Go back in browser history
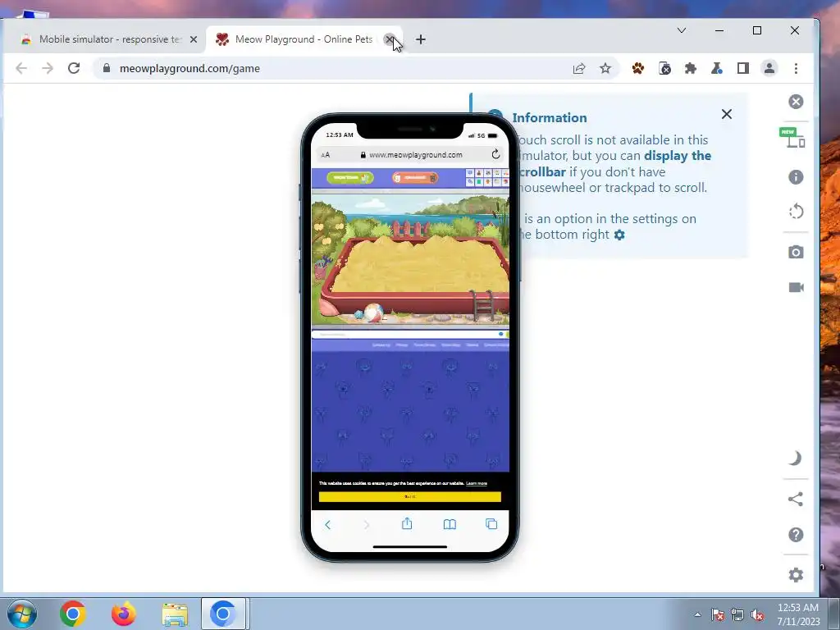Image resolution: width=840 pixels, height=630 pixels. (x=21, y=68)
